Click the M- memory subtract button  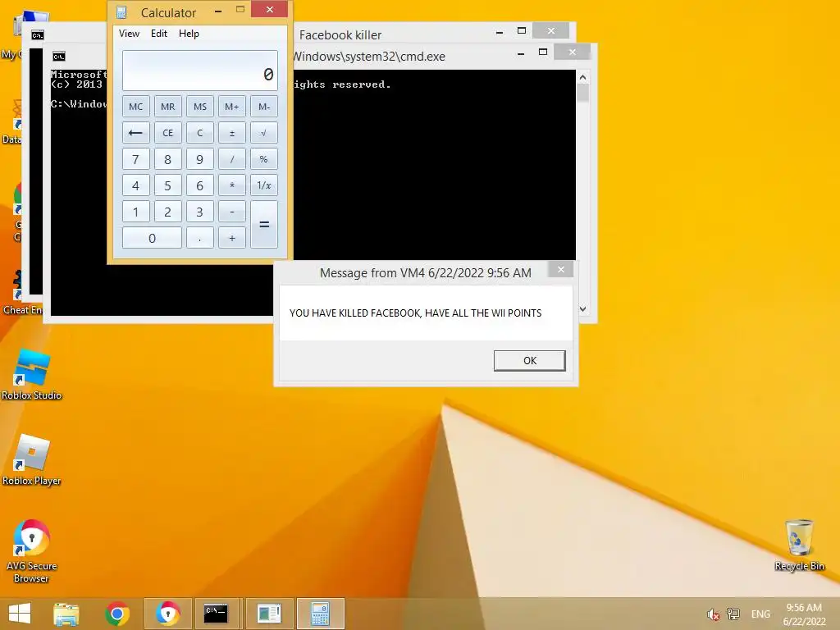point(264,107)
